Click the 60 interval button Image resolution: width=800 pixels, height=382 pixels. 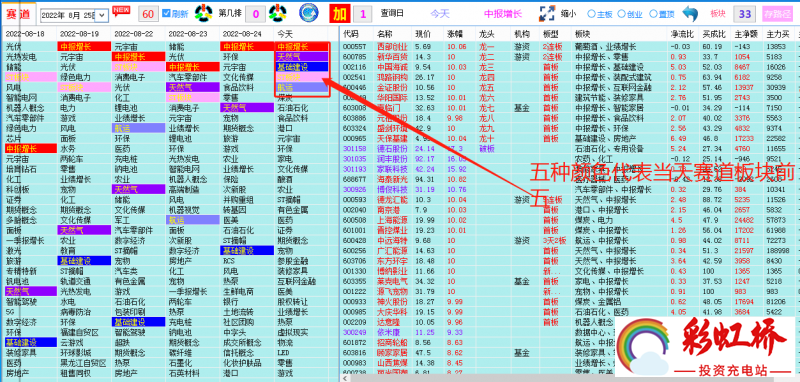pos(148,14)
